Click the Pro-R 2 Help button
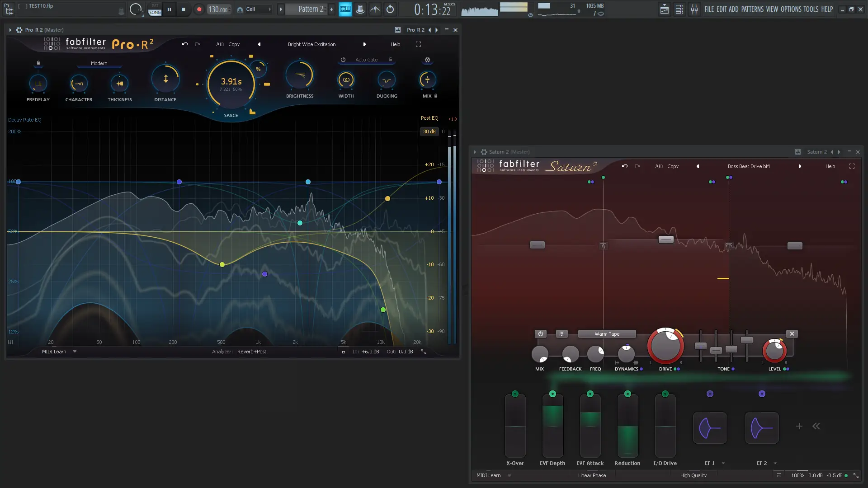 coord(395,44)
